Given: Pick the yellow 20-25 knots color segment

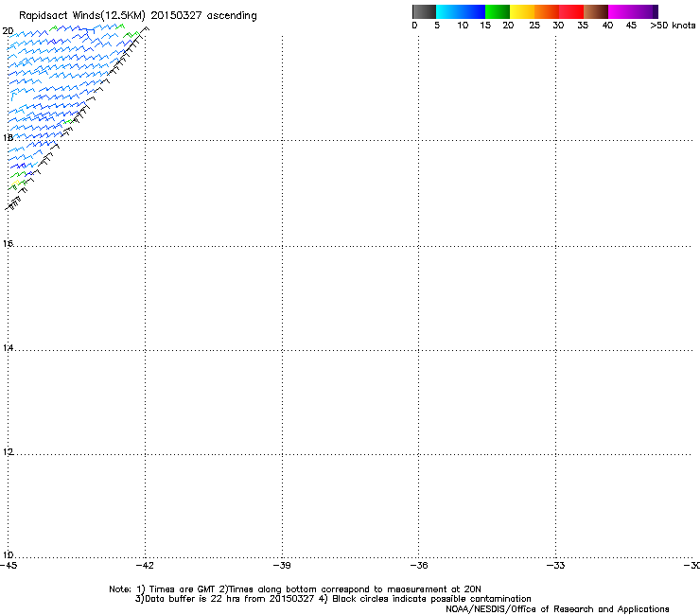Looking at the screenshot, I should pos(522,11).
